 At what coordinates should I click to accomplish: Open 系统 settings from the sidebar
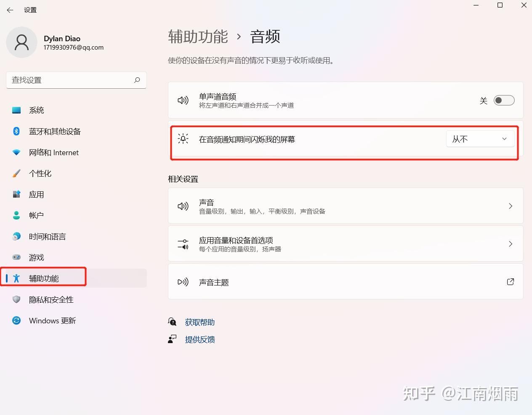37,110
